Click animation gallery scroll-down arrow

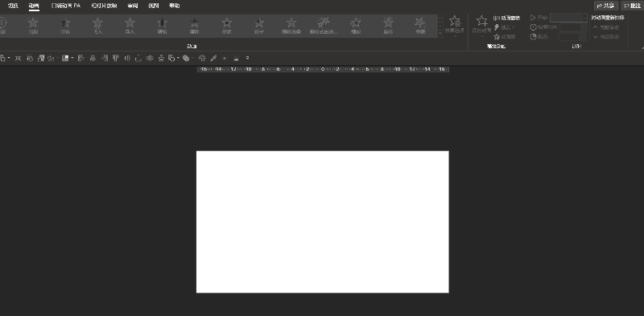tap(440, 26)
